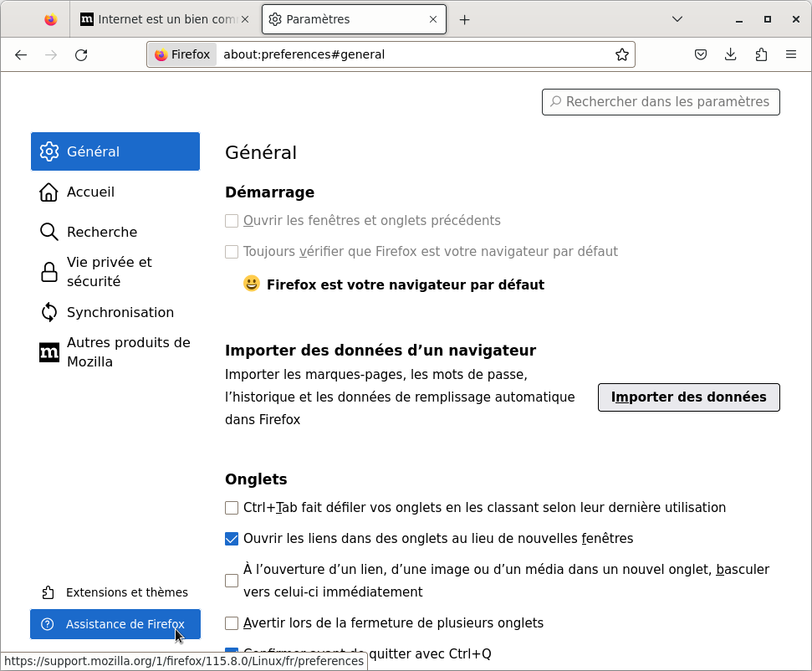Enable Ctrl+Tab recent-use tab cycling checkbox
Image resolution: width=812 pixels, height=671 pixels.
[232, 508]
